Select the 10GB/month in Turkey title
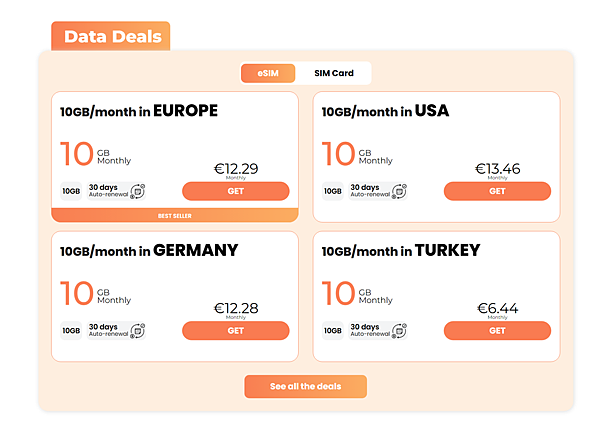The image size is (600, 425). point(401,250)
